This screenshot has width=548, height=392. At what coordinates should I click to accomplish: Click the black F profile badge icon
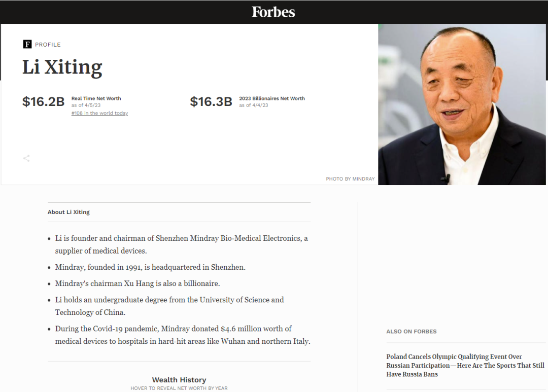tap(27, 44)
